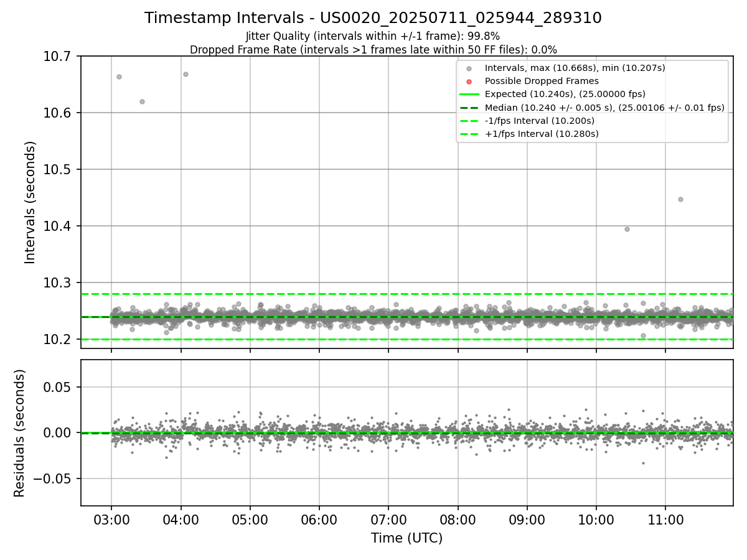Click the 10.6 y-axis tick label
This screenshot has width=747, height=560.
click(x=57, y=113)
